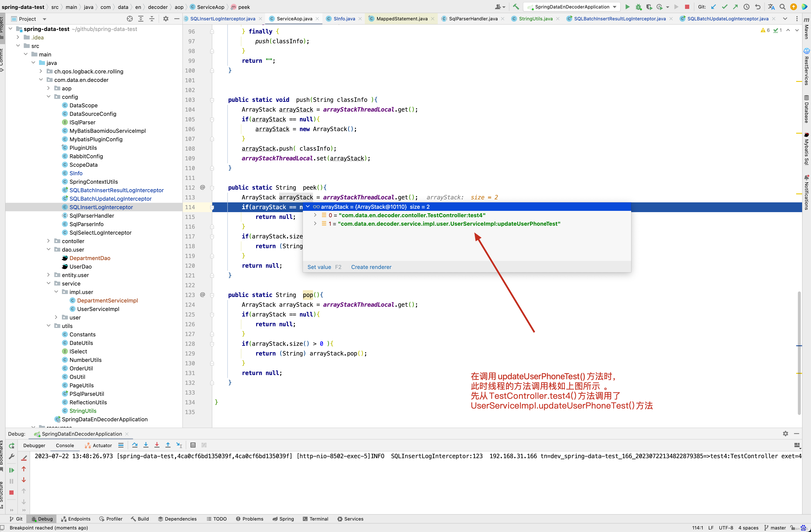The width and height of the screenshot is (811, 532).
Task: Open Services tool window
Action: pyautogui.click(x=350, y=519)
